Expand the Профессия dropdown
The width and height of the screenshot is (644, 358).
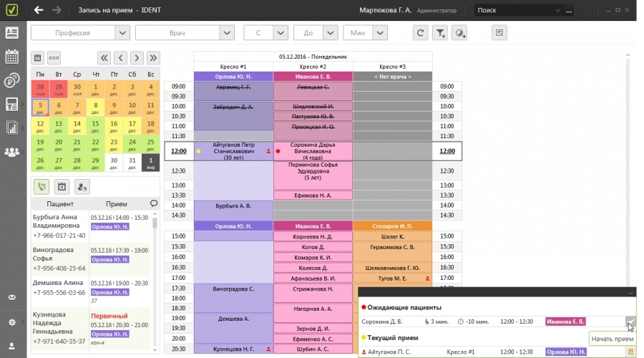[122, 33]
